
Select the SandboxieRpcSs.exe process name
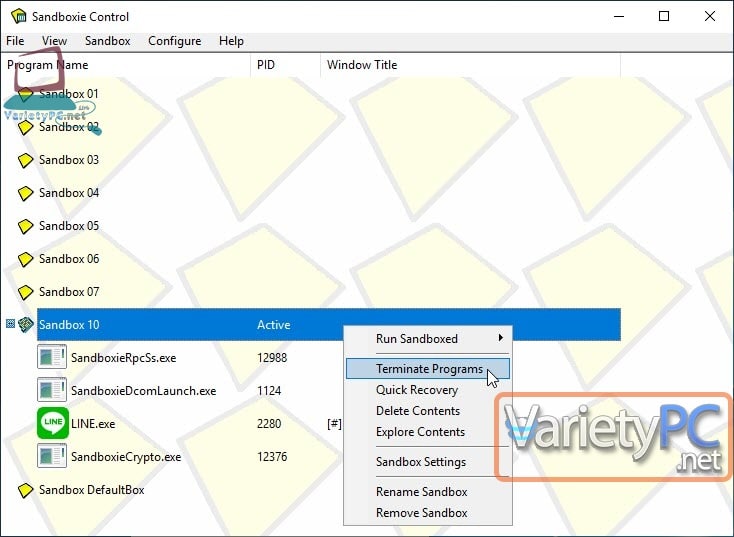point(124,358)
